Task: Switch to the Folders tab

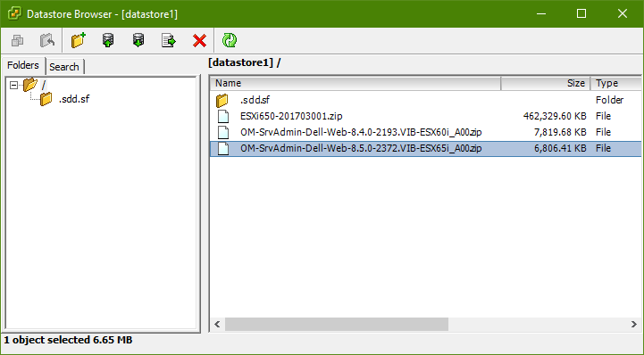Action: point(23,65)
